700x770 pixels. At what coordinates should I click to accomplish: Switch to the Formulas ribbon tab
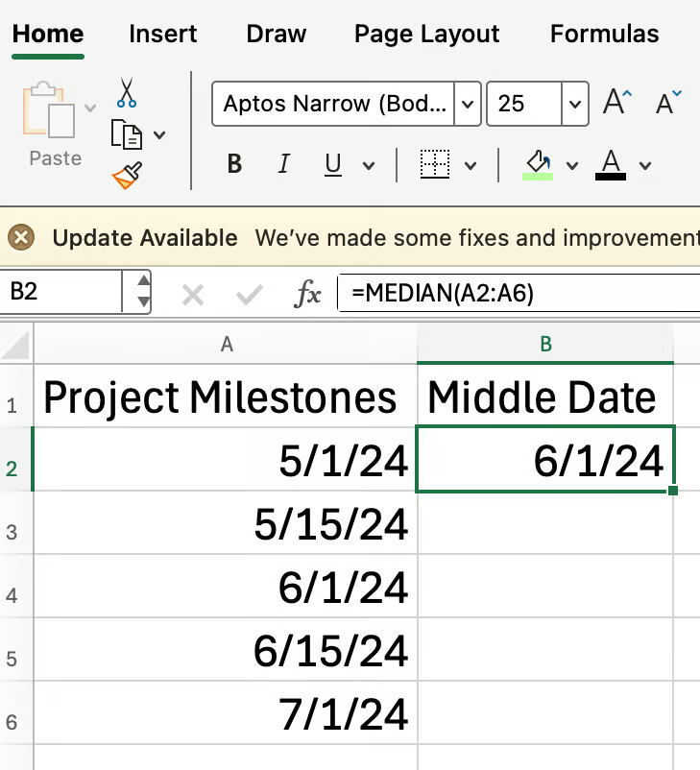(x=604, y=34)
